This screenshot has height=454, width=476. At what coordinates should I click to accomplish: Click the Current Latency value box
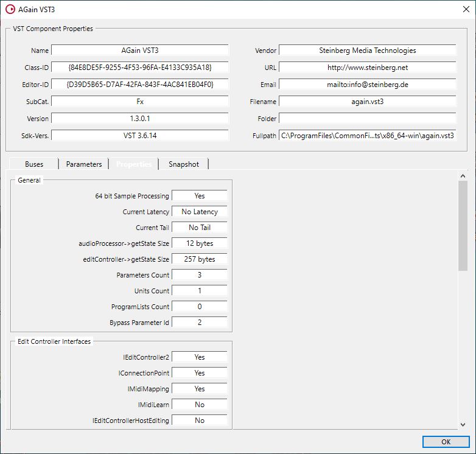coord(200,212)
